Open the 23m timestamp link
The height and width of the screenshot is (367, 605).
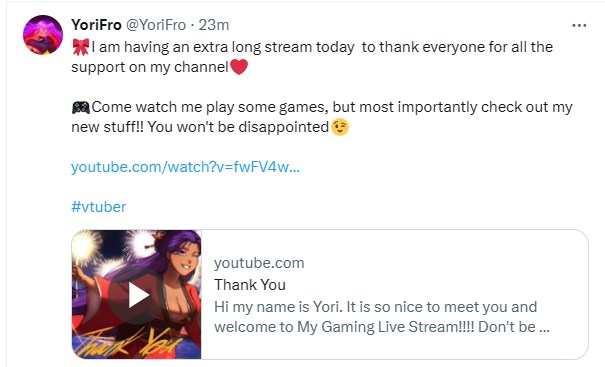214,25
